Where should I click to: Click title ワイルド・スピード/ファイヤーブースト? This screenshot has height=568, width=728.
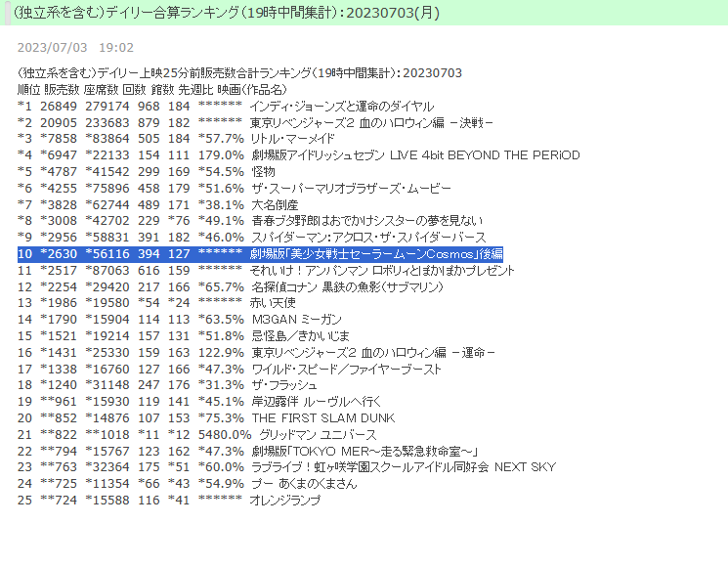[346, 370]
